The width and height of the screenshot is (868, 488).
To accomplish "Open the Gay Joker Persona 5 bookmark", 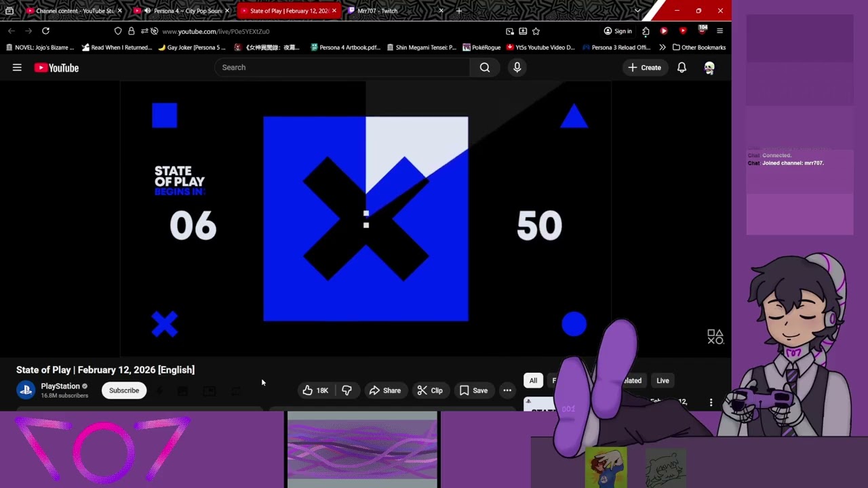I will click(192, 47).
